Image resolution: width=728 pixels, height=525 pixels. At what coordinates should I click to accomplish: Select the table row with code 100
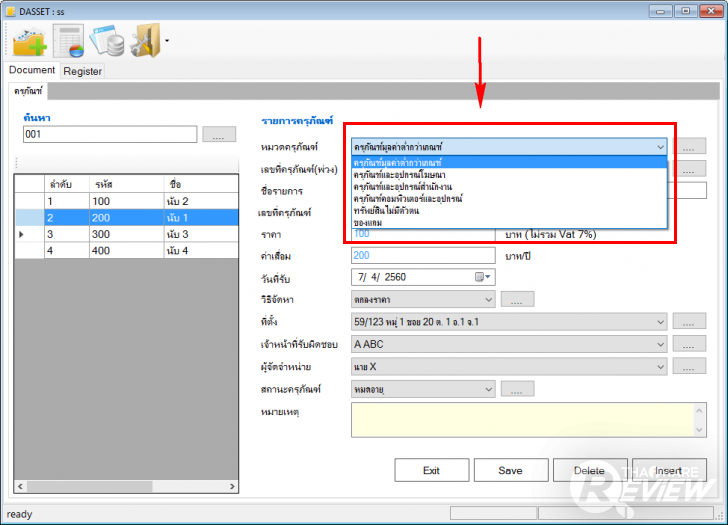coord(127,201)
